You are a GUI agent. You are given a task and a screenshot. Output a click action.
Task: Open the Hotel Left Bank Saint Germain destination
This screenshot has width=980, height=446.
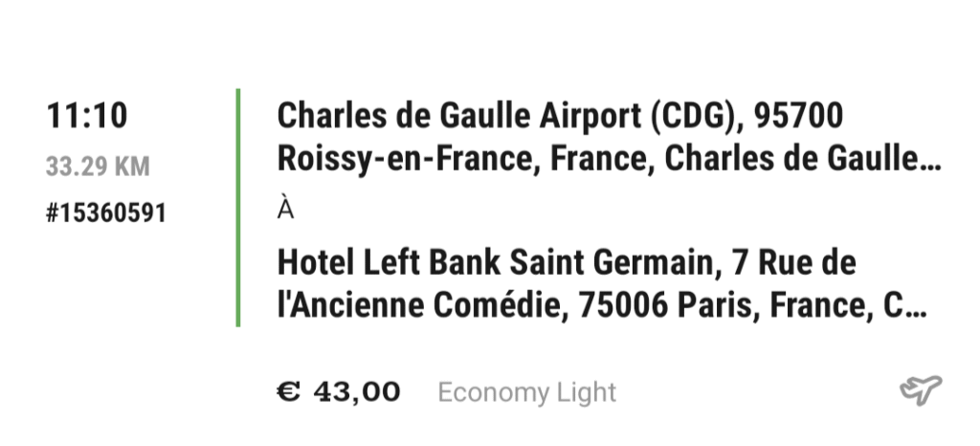[496, 261]
